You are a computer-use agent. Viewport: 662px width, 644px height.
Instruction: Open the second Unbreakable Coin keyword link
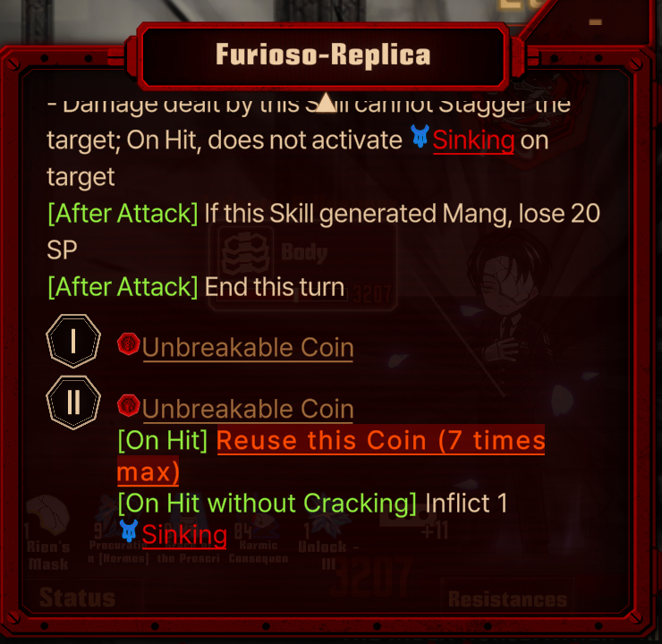pos(248,410)
